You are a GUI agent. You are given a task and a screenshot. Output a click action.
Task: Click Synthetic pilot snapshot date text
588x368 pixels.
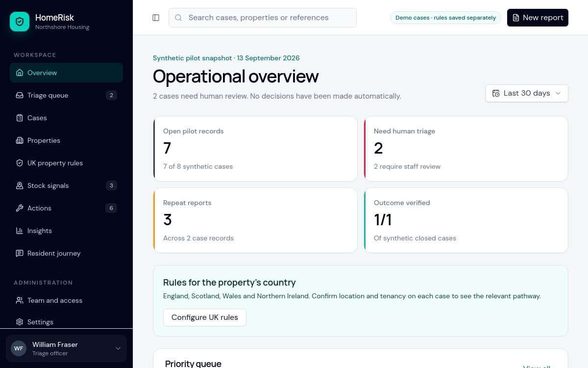pyautogui.click(x=226, y=58)
